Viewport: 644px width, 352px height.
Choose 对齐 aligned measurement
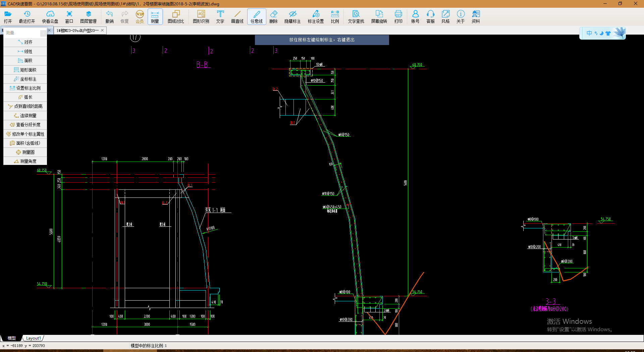pyautogui.click(x=25, y=42)
